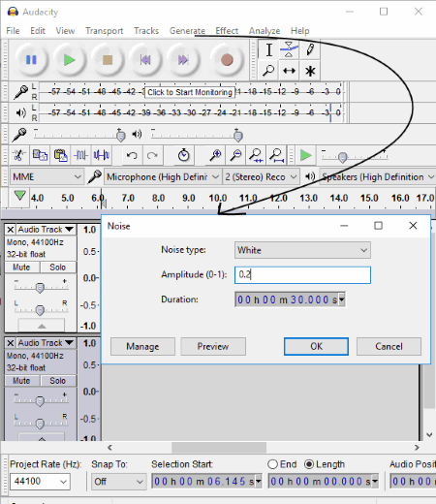The image size is (436, 504).
Task: Click the Record button
Action: pos(227,60)
